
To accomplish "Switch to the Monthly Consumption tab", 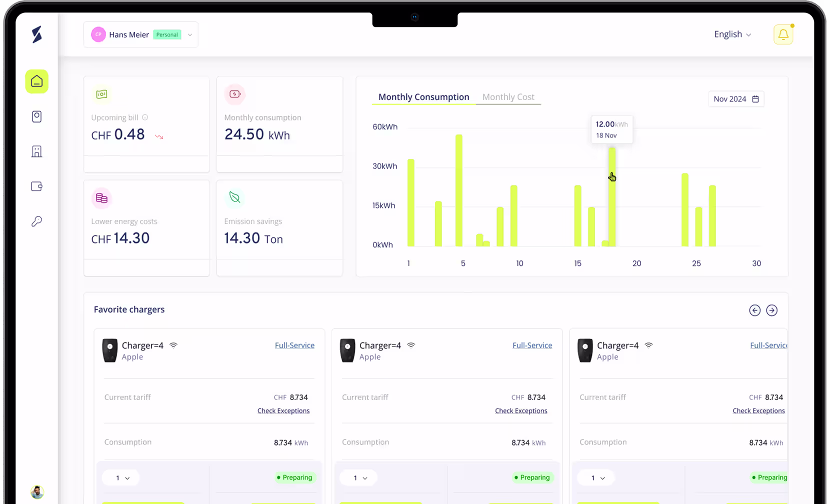I will click(424, 97).
